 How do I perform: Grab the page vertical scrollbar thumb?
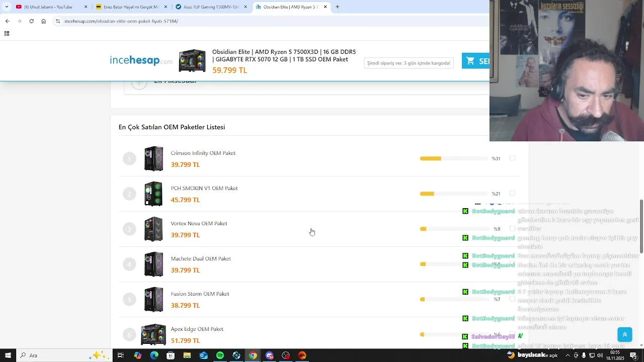(641, 226)
